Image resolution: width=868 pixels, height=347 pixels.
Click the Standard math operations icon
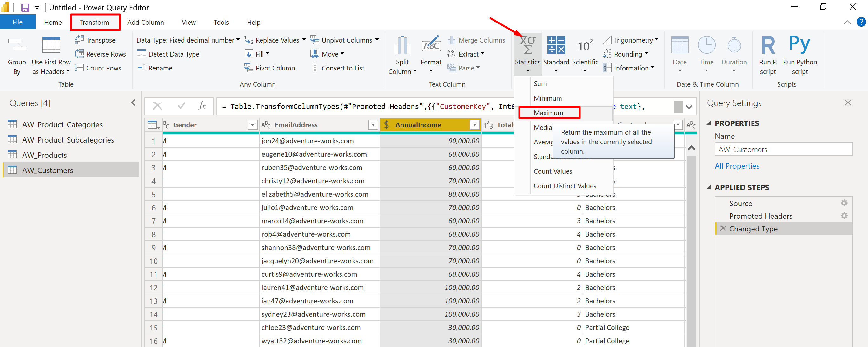(x=556, y=45)
